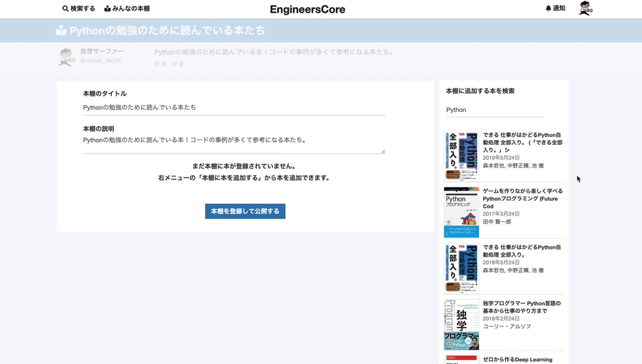This screenshot has height=364, width=642.
Task: Open the みんなの本棚 menu link
Action: pyautogui.click(x=127, y=9)
